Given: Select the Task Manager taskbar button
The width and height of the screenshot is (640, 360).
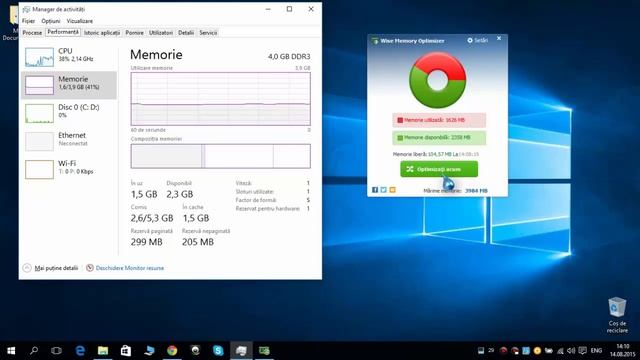Looking at the screenshot, I should point(241,351).
